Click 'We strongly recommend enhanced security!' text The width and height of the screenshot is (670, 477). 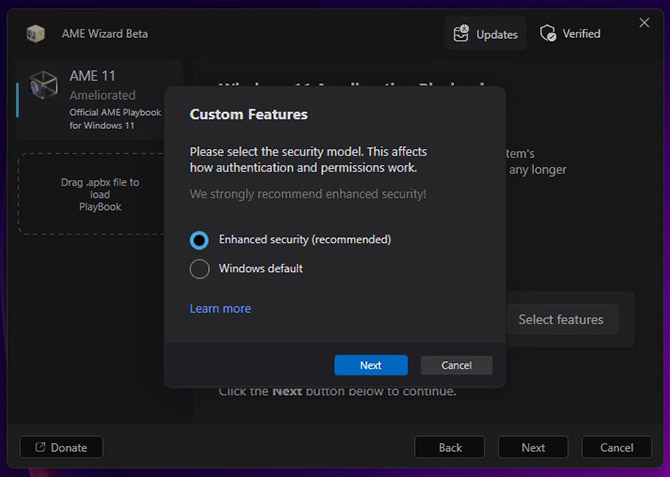tap(308, 194)
